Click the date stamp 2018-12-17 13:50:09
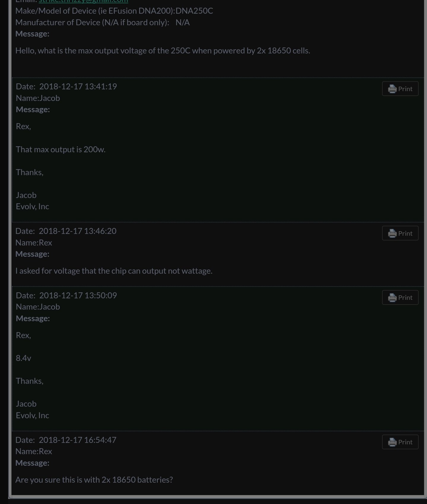This screenshot has height=504, width=427. (78, 295)
